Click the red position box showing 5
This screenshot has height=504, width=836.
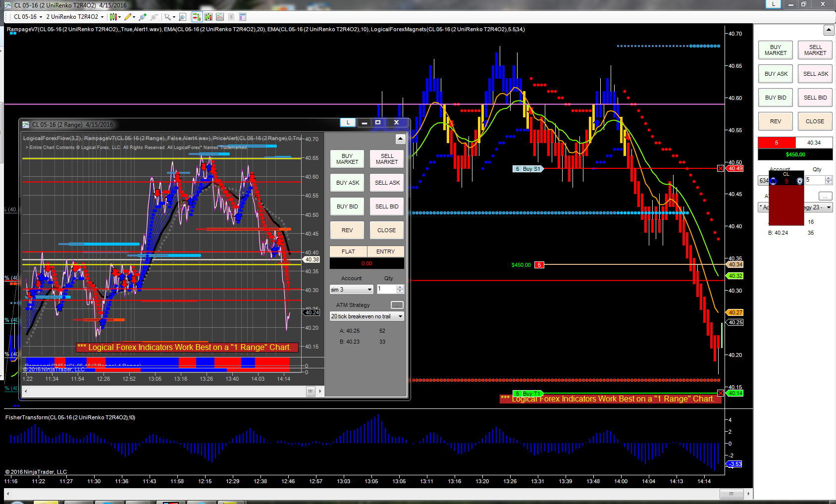click(x=777, y=143)
